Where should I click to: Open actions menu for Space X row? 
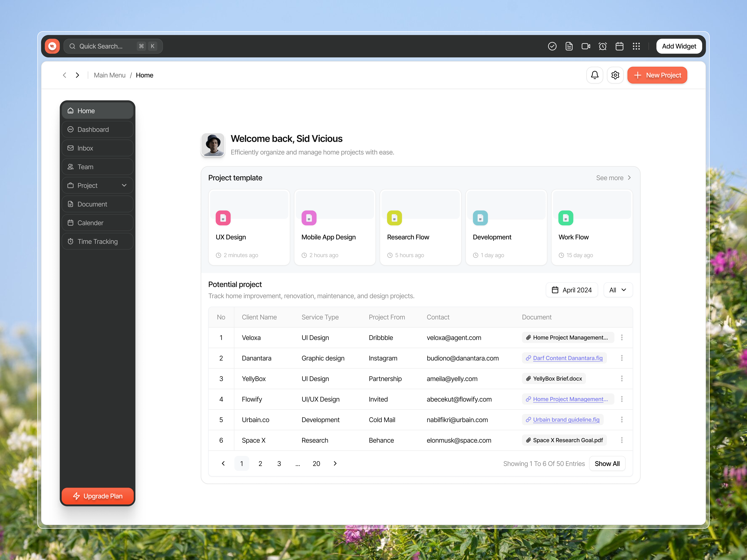point(622,440)
